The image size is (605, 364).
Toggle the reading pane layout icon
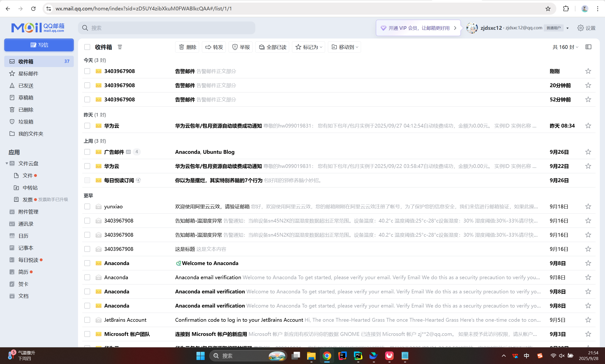point(588,47)
